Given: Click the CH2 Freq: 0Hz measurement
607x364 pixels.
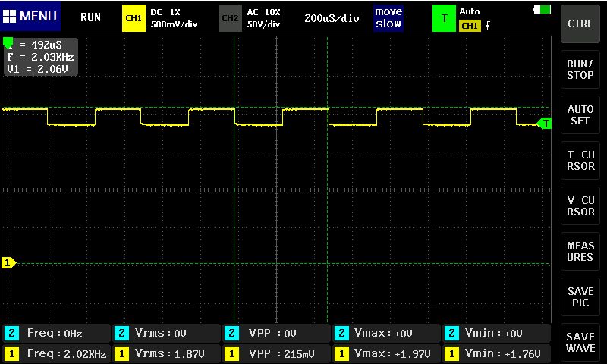Looking at the screenshot, I should [x=56, y=334].
